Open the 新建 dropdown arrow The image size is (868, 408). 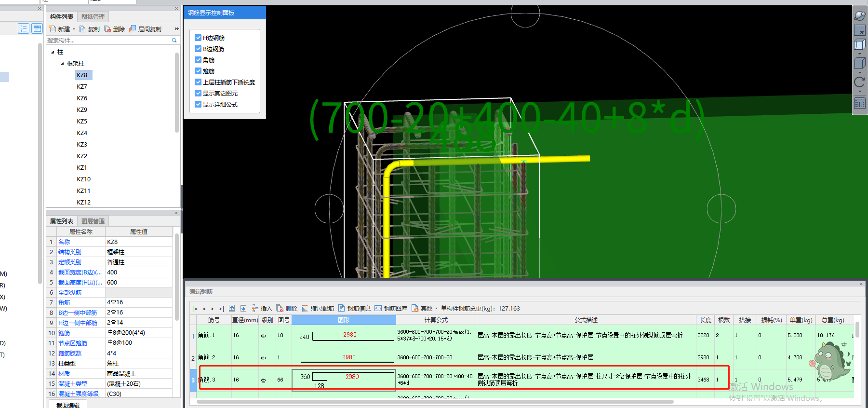[x=74, y=29]
